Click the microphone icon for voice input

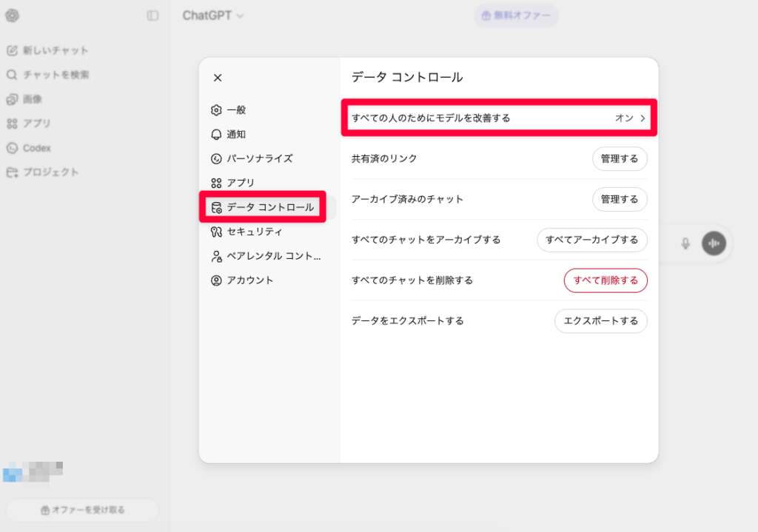[x=684, y=243]
